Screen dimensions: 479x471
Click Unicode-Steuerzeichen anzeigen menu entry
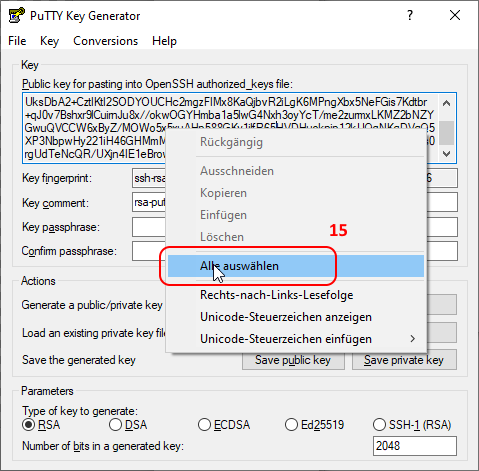coord(296,317)
